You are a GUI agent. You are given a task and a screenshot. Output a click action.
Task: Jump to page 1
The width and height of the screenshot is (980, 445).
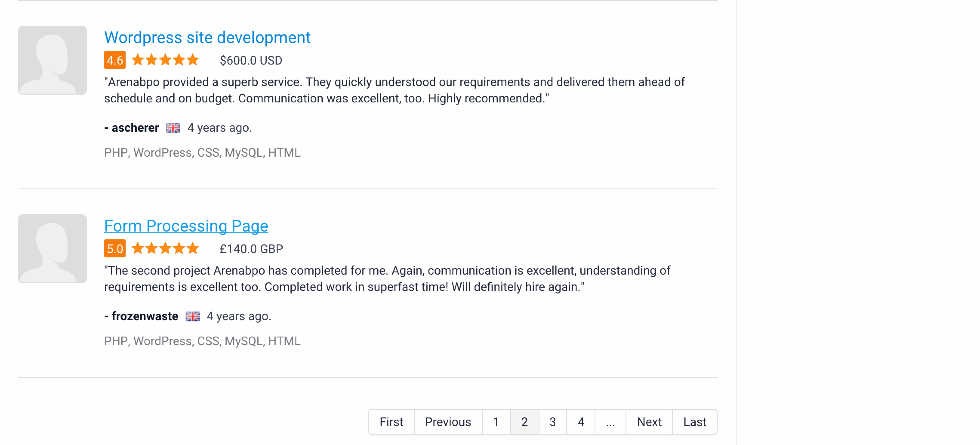496,422
